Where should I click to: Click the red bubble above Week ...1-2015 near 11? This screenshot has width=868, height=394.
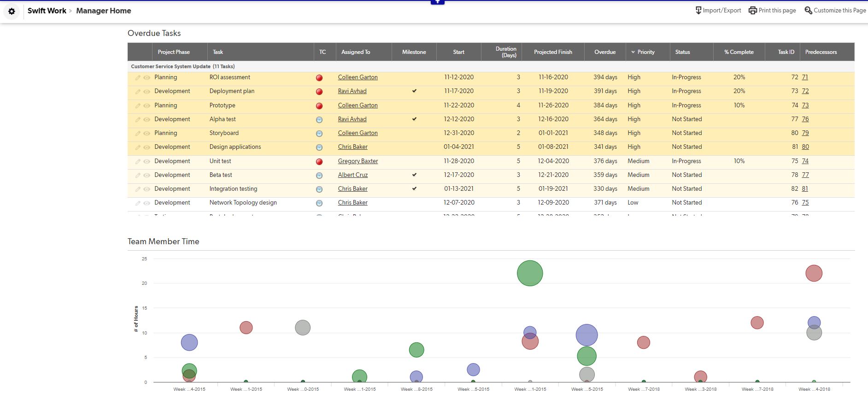pyautogui.click(x=246, y=328)
